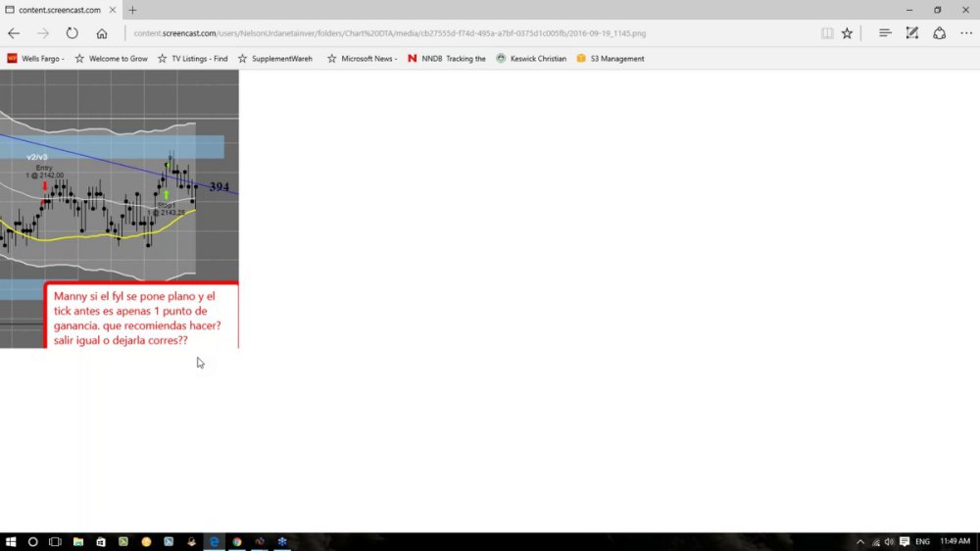Open File Explorer from taskbar
980x551 pixels.
[78, 541]
